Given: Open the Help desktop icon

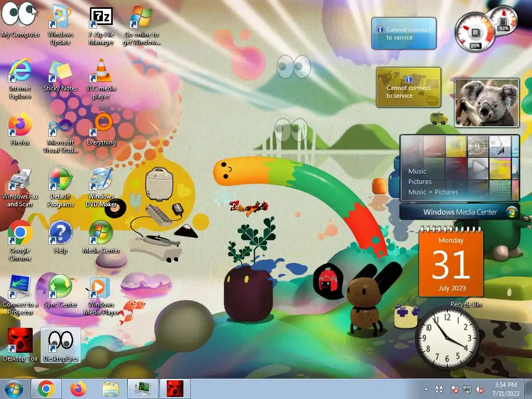Looking at the screenshot, I should pyautogui.click(x=60, y=237).
